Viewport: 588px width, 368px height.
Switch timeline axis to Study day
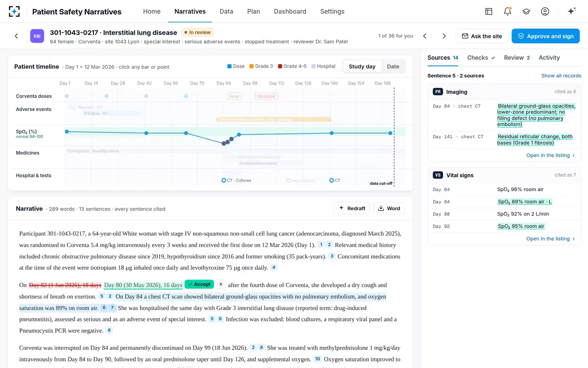coord(362,67)
